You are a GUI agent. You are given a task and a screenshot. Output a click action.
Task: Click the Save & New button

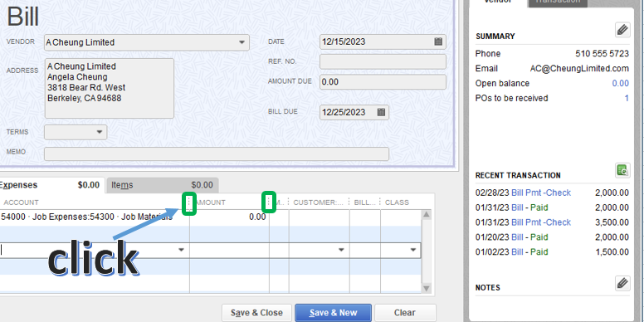(x=333, y=313)
